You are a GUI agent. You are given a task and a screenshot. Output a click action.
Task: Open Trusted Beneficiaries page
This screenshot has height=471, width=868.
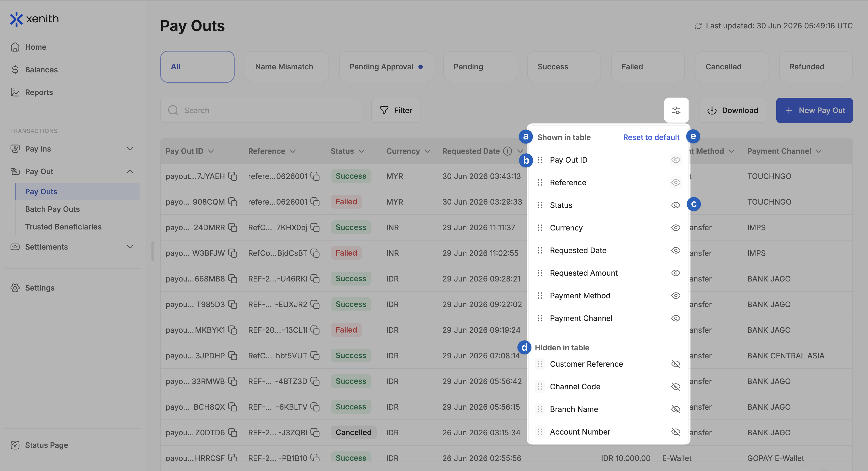click(x=63, y=226)
